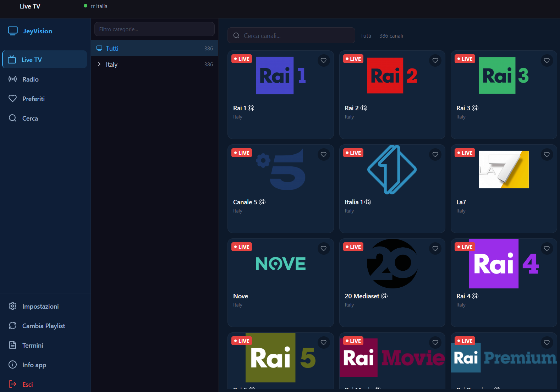
Task: Expand the Italy category chevron
Action: [x=99, y=64]
